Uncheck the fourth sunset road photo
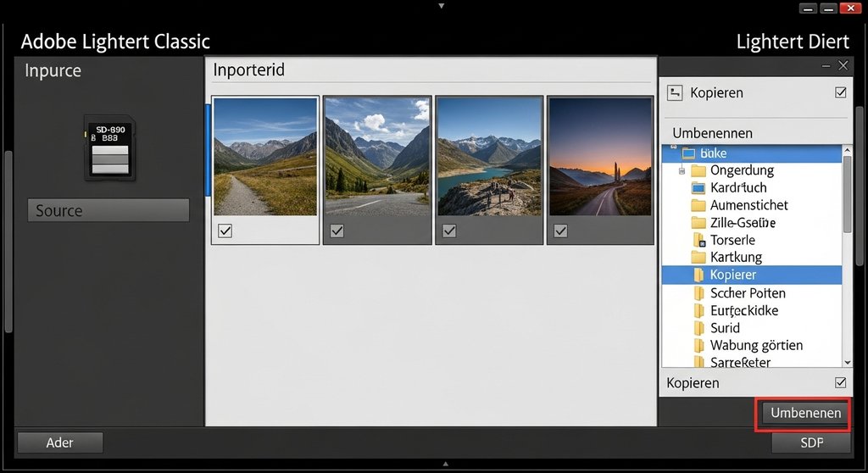868x473 pixels. click(560, 231)
